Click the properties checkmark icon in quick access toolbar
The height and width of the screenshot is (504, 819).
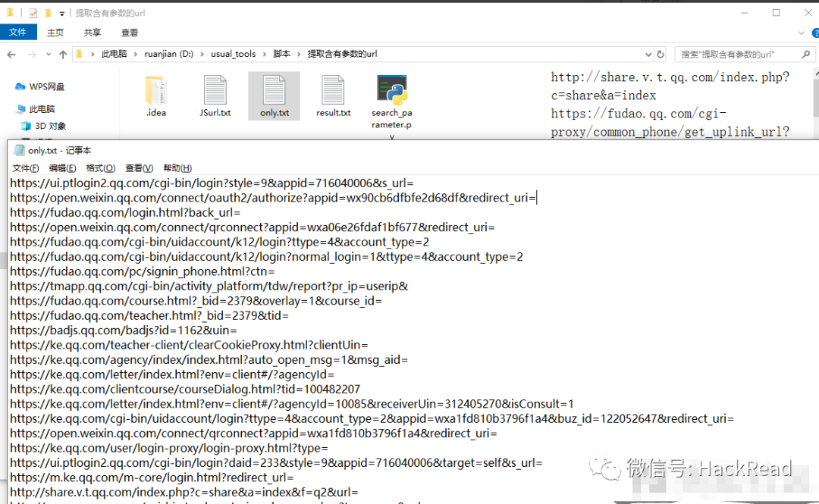pyautogui.click(x=33, y=13)
